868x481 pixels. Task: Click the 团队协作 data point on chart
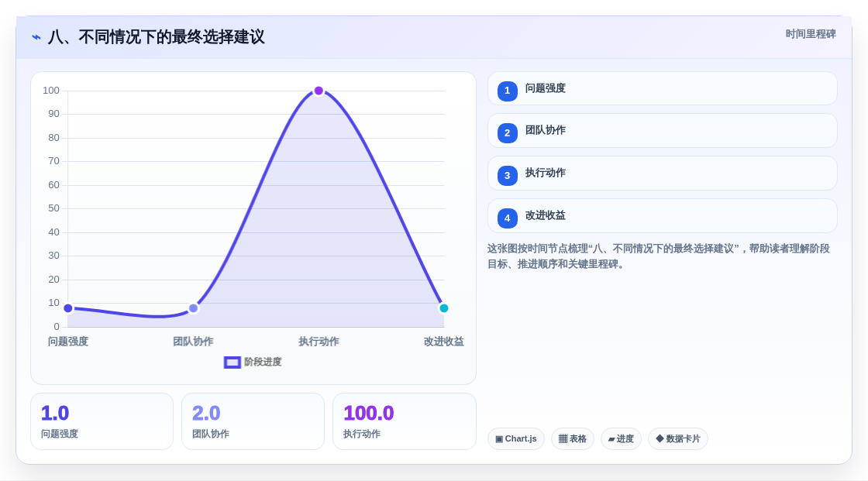click(x=193, y=308)
